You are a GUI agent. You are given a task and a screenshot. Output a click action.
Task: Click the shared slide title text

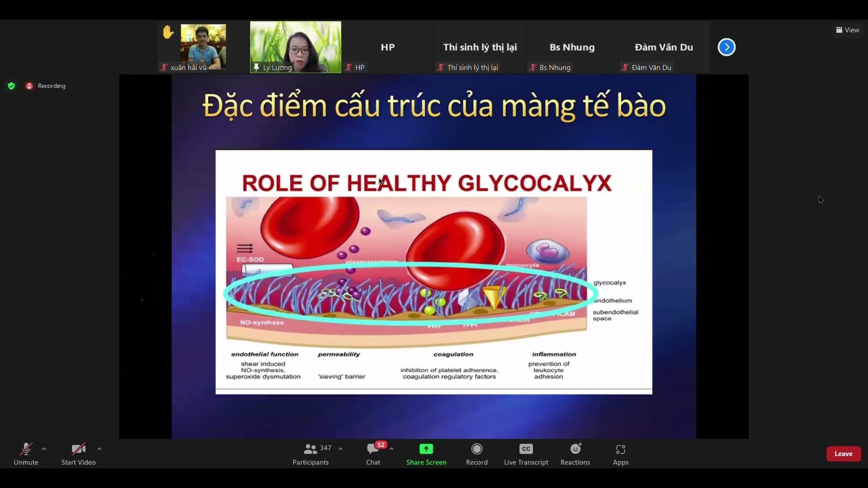(434, 106)
